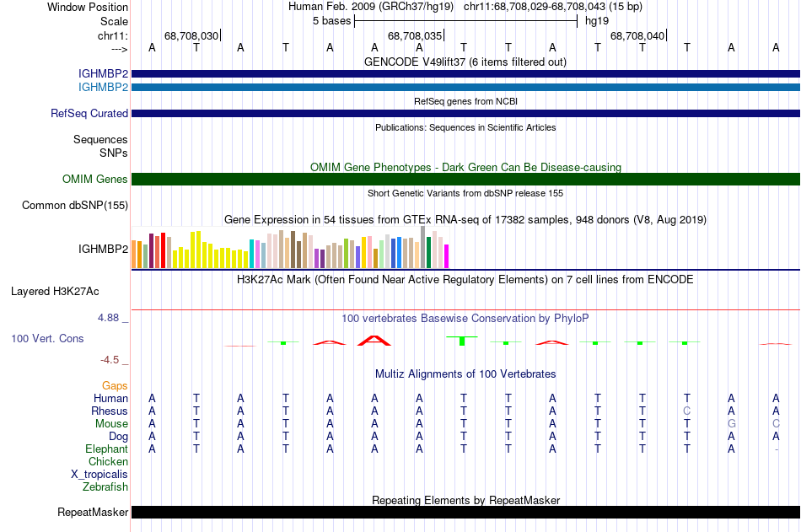The image size is (801, 532).
Task: Click the 'OMIM Gene Phenotypes' green title
Action: [465, 167]
